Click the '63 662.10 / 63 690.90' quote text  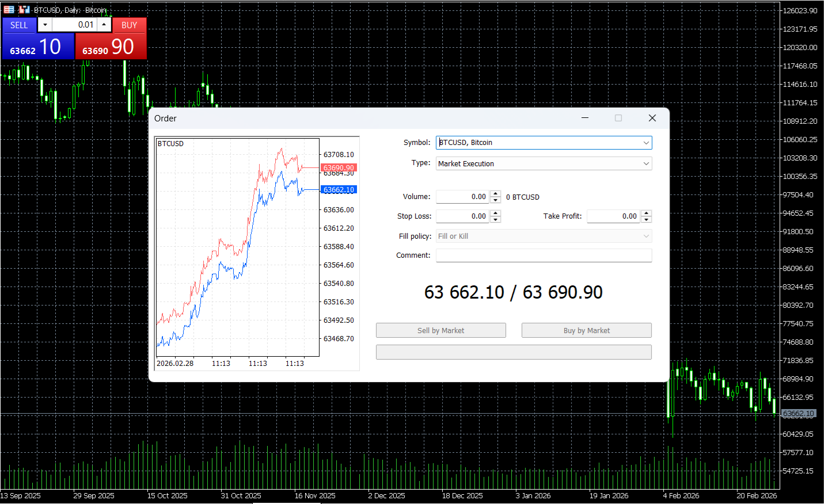click(514, 292)
